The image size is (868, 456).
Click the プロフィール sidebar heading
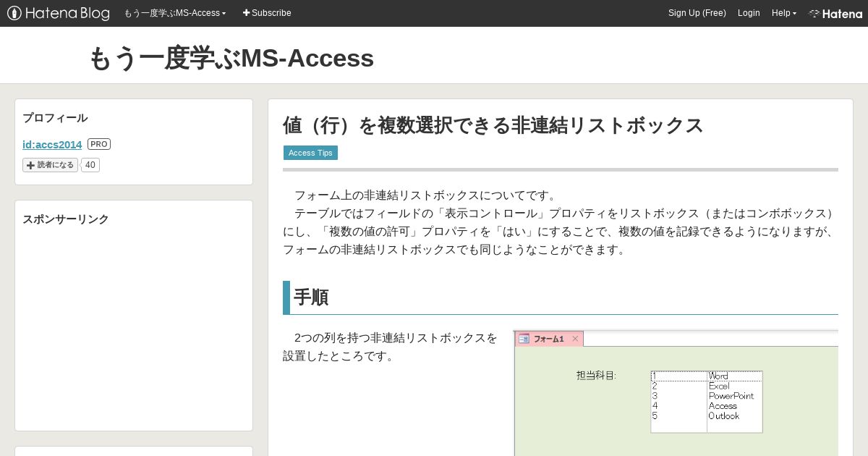click(55, 118)
